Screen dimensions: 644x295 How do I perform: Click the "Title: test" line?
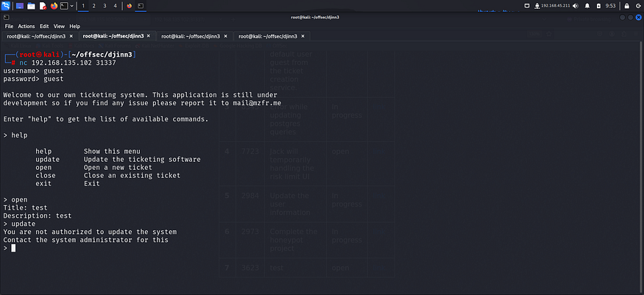click(x=25, y=208)
